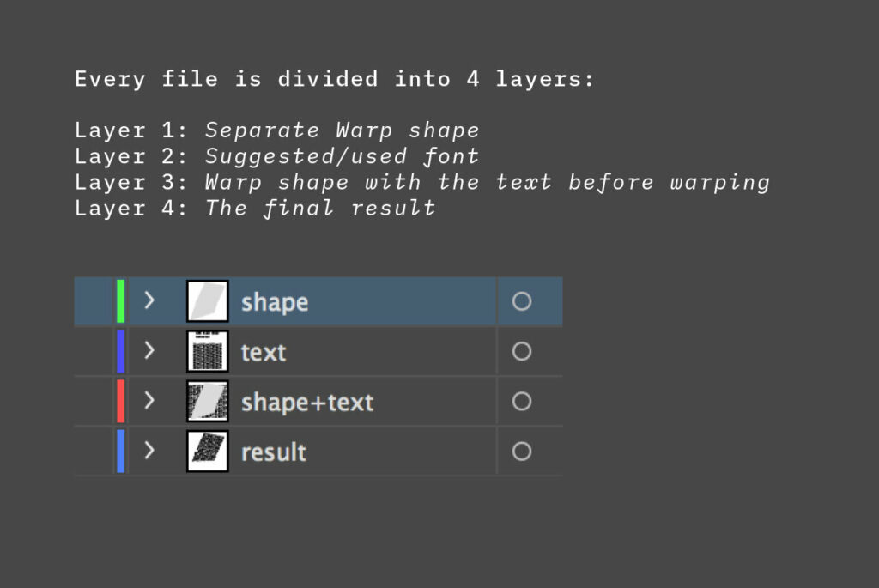This screenshot has width=879, height=588.
Task: Select the layer named shape
Action: pyautogui.click(x=275, y=302)
